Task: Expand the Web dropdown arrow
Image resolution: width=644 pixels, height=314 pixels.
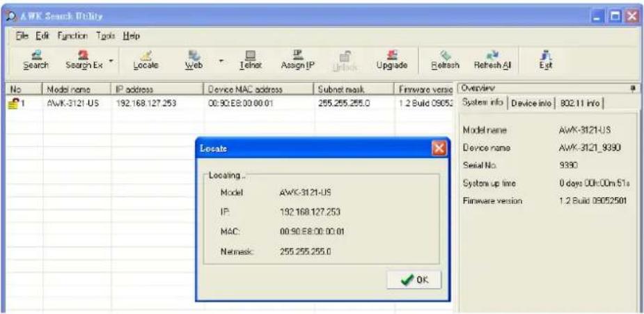Action: [x=221, y=61]
